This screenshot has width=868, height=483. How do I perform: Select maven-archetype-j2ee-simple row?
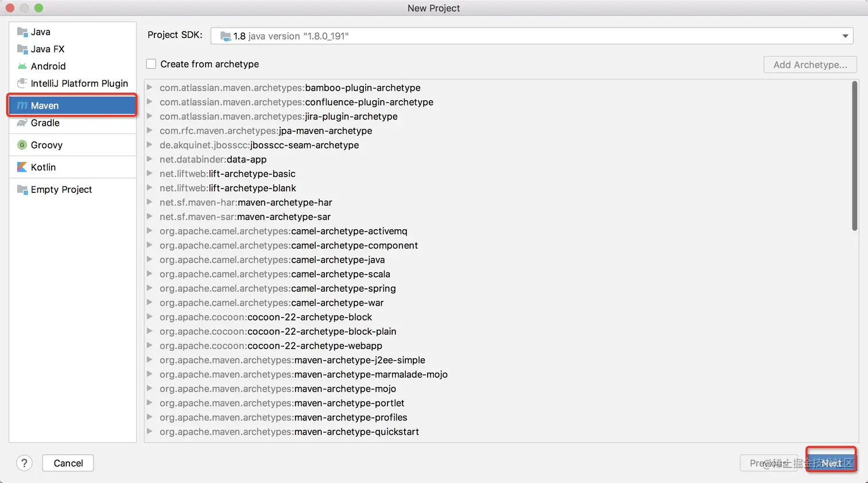pos(497,360)
